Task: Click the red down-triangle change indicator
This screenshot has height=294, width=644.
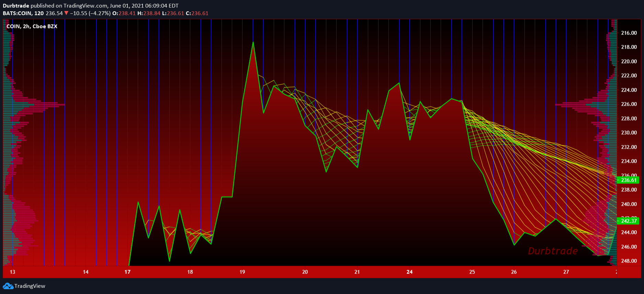Action: coord(66,13)
